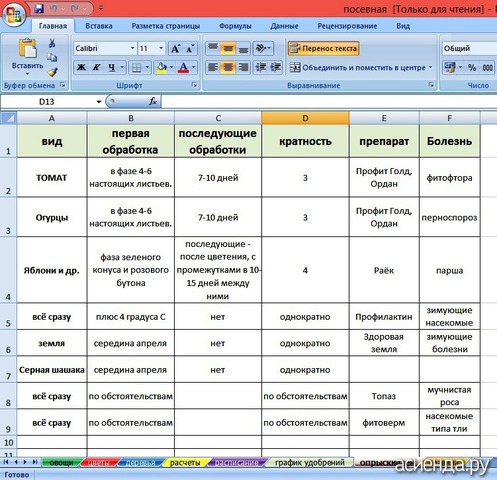The image size is (497, 480).
Task: Align cell text to bottom
Action: point(243,49)
